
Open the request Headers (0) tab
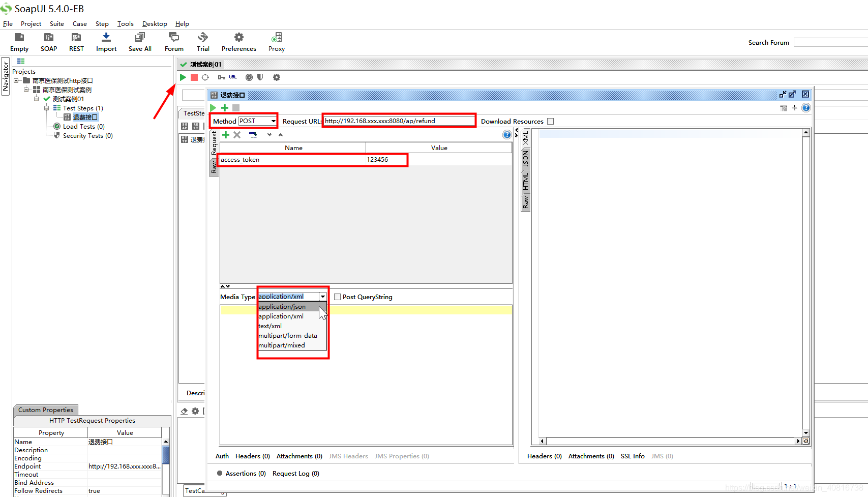252,456
